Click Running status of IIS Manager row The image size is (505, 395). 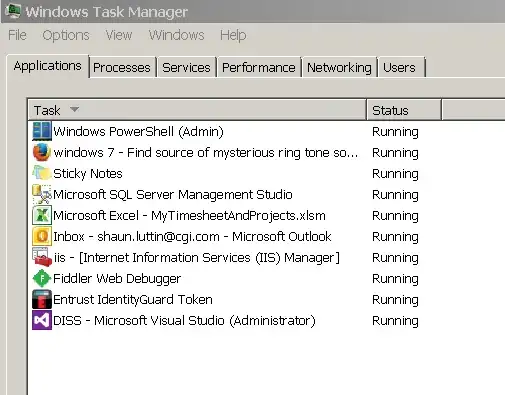click(395, 258)
